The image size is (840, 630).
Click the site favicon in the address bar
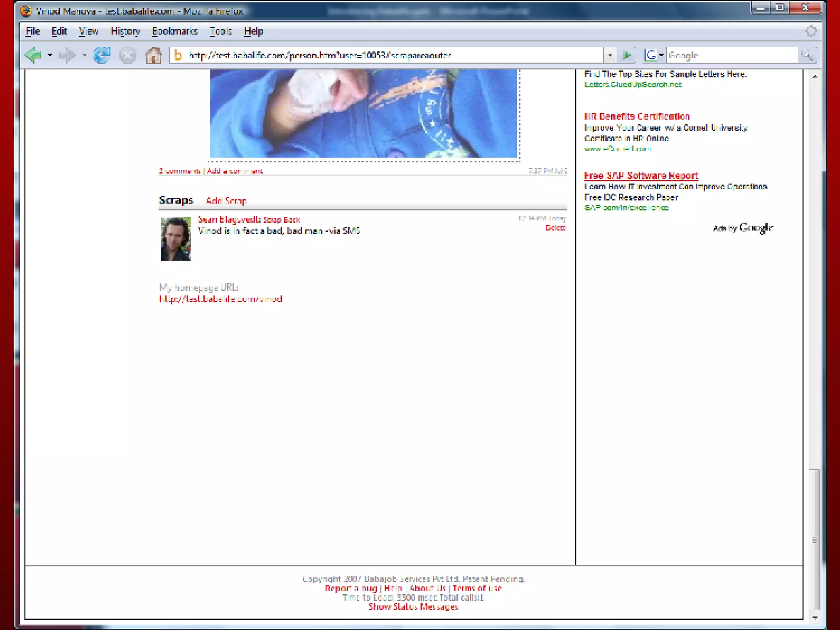[x=178, y=55]
